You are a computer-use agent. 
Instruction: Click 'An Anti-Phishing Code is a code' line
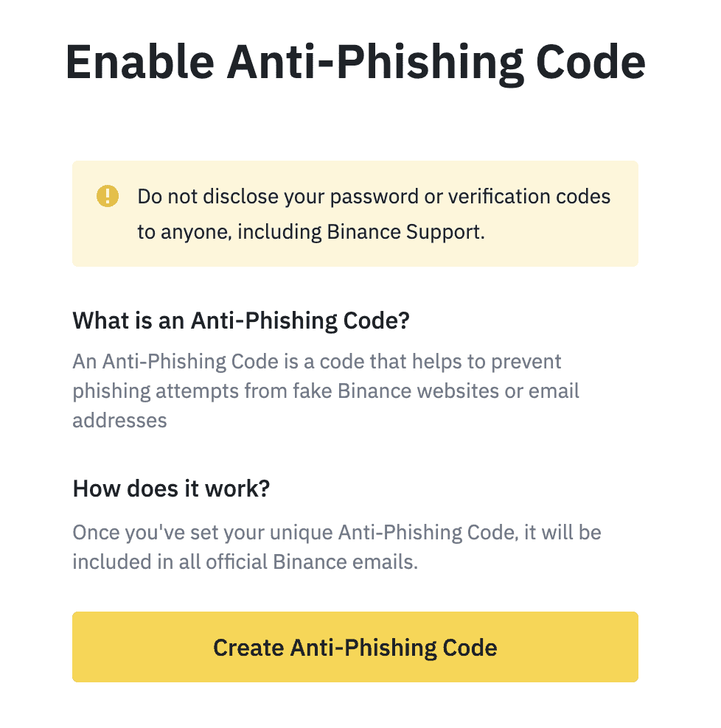point(317,362)
